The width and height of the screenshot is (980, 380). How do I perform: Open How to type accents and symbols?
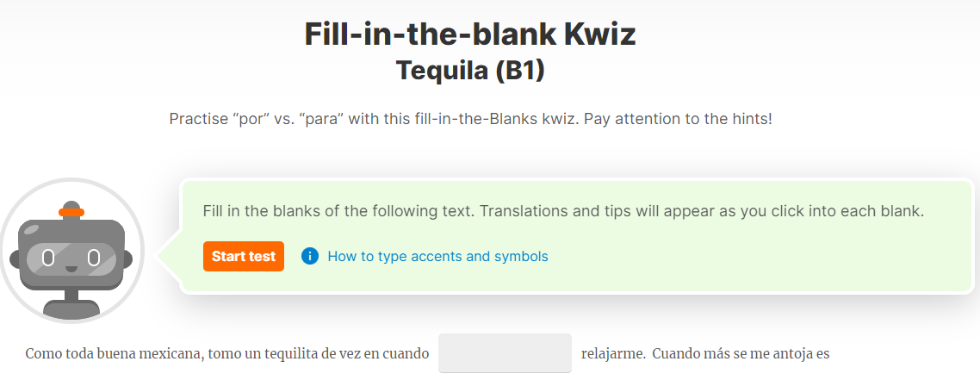(x=437, y=256)
